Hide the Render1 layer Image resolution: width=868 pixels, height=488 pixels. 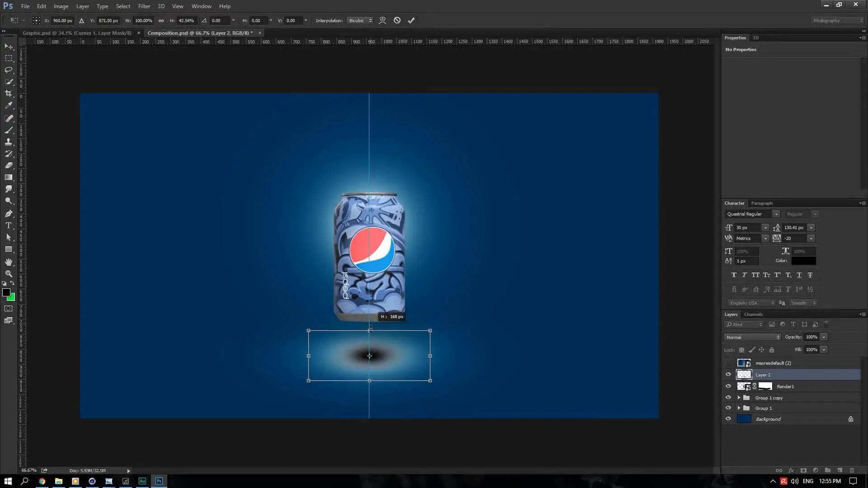pos(728,386)
